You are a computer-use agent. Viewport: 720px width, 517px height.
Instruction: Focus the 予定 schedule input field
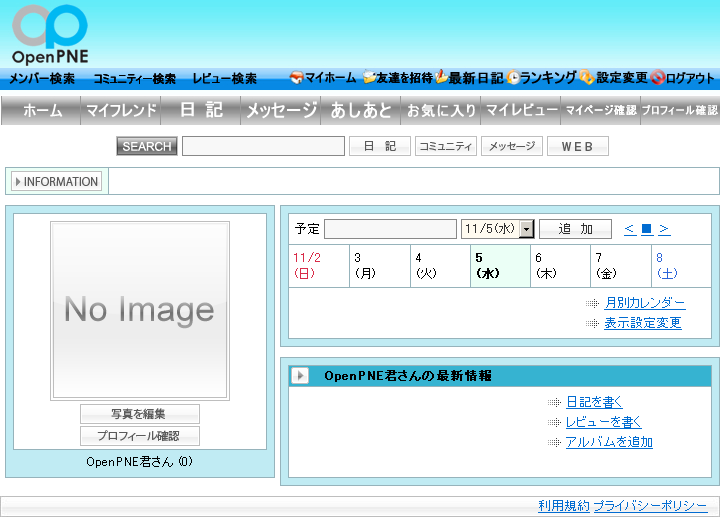[x=390, y=229]
